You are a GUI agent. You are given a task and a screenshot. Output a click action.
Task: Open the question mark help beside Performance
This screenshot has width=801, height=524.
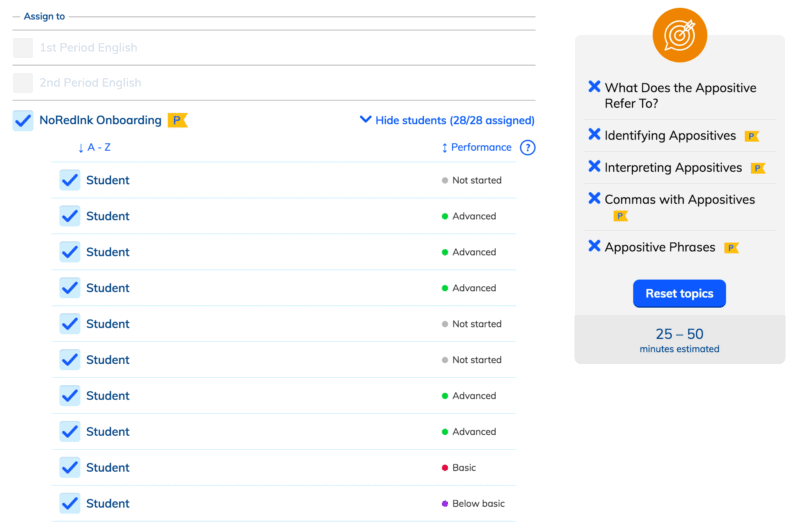click(x=527, y=148)
